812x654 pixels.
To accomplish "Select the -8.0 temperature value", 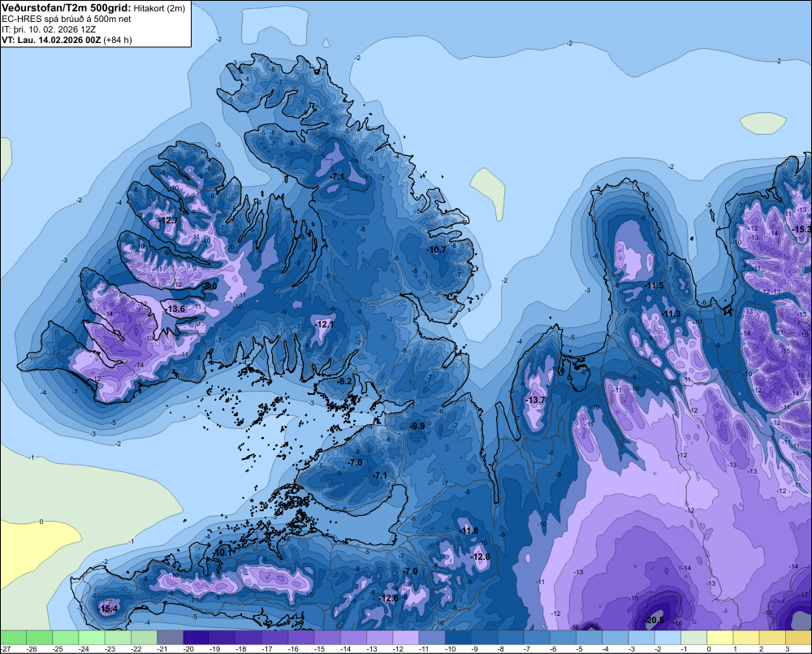I will (x=209, y=286).
